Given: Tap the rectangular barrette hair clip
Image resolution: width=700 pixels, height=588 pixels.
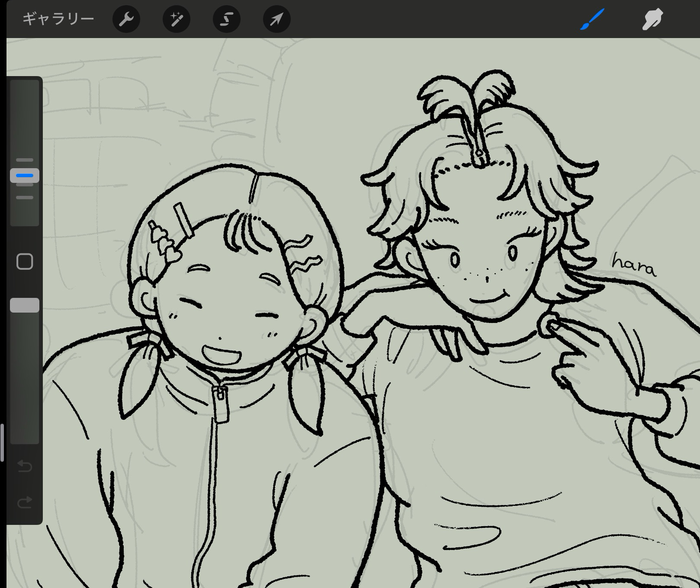Looking at the screenshot, I should (x=184, y=220).
